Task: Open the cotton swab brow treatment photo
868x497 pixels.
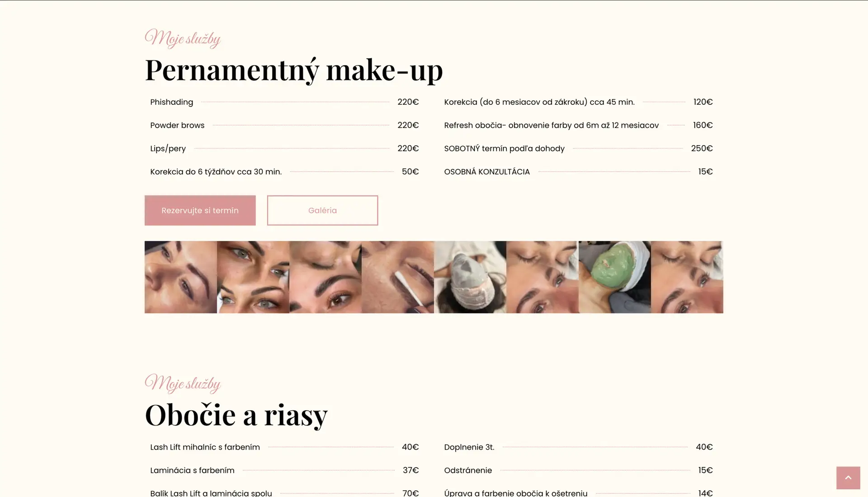Action: coord(398,277)
